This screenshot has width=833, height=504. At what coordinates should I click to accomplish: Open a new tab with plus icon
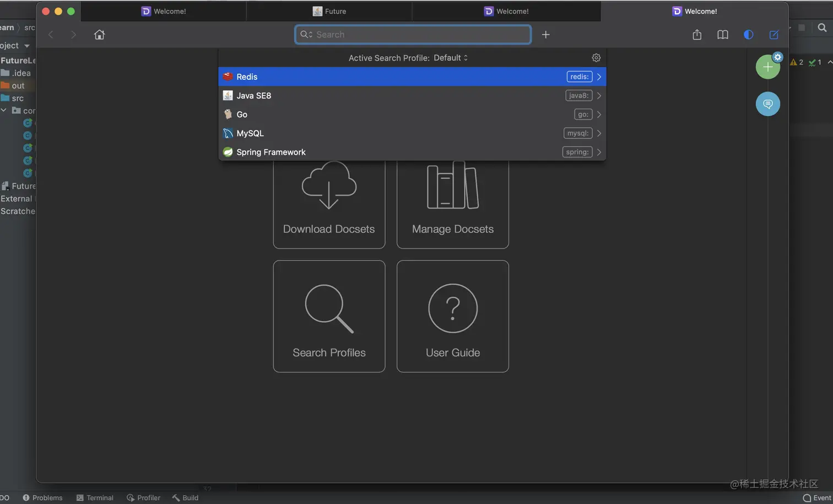click(545, 35)
